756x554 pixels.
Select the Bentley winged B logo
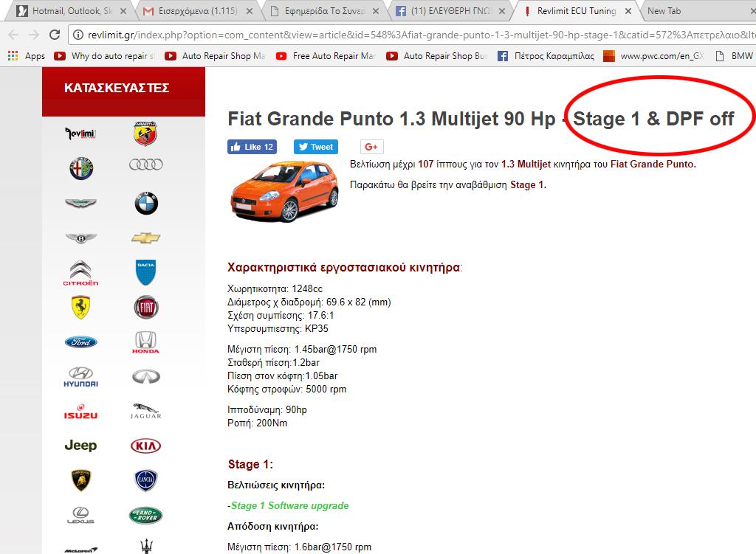(80, 238)
